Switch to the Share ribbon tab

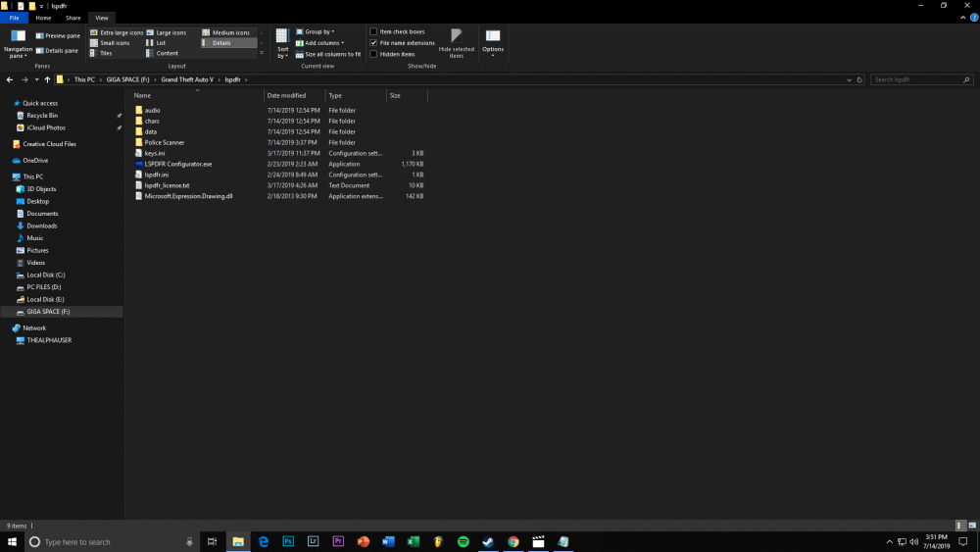73,18
